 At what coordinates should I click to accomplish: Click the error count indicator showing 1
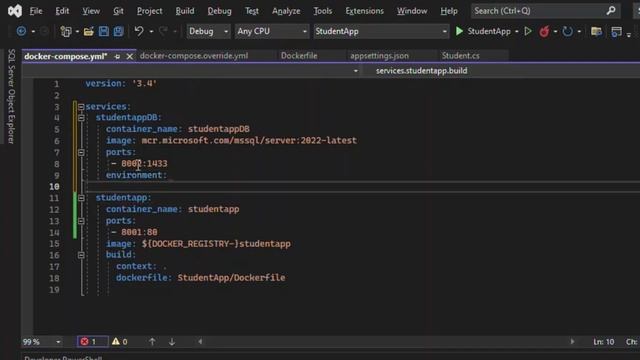point(93,342)
